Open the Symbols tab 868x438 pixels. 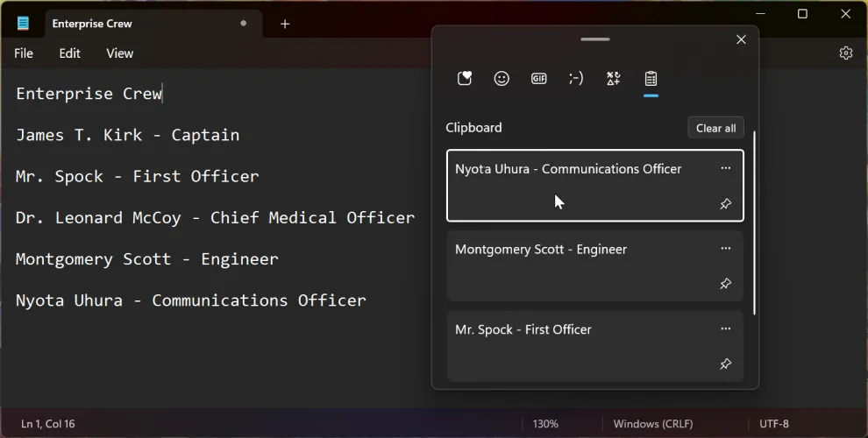(x=614, y=79)
